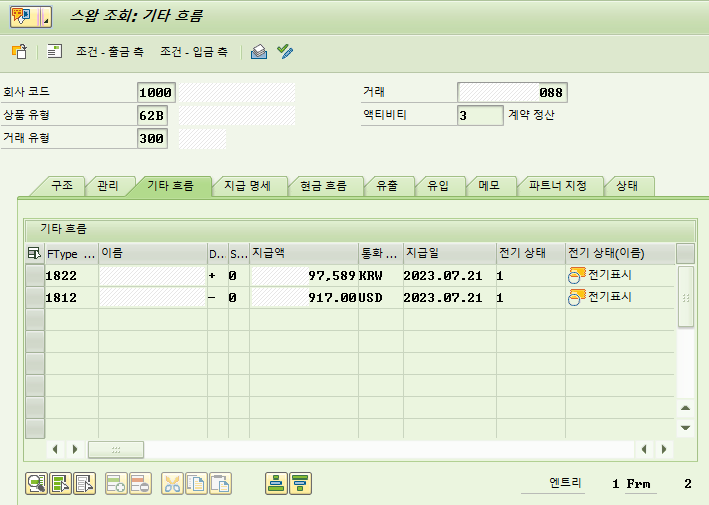Screen dimensions: 709x505
Task: Click the 전기표시 status icon in row 1822
Action: point(577,275)
